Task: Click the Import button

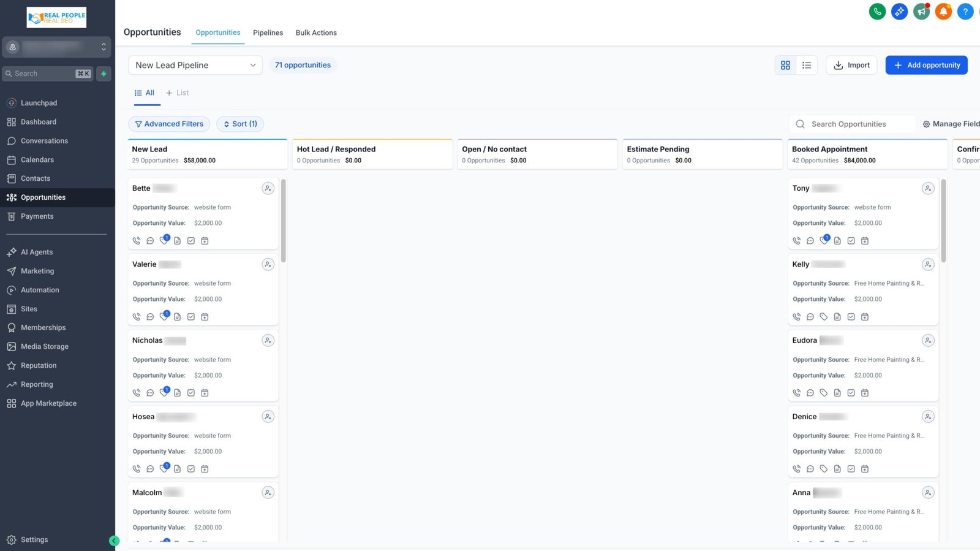Action: point(851,65)
